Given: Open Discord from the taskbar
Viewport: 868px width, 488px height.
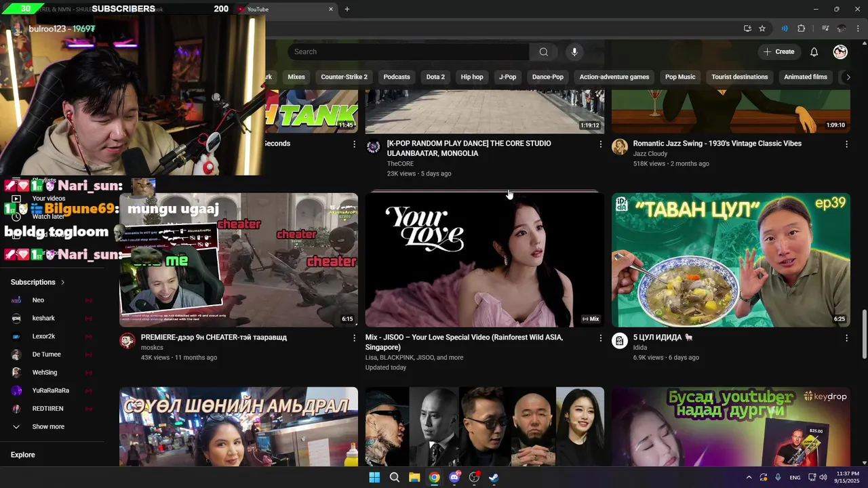Looking at the screenshot, I should coord(454,477).
